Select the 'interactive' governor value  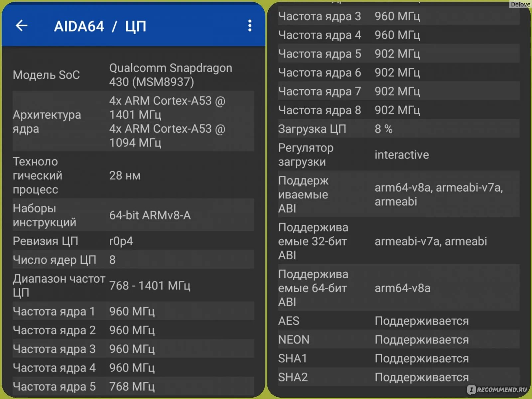(x=402, y=155)
